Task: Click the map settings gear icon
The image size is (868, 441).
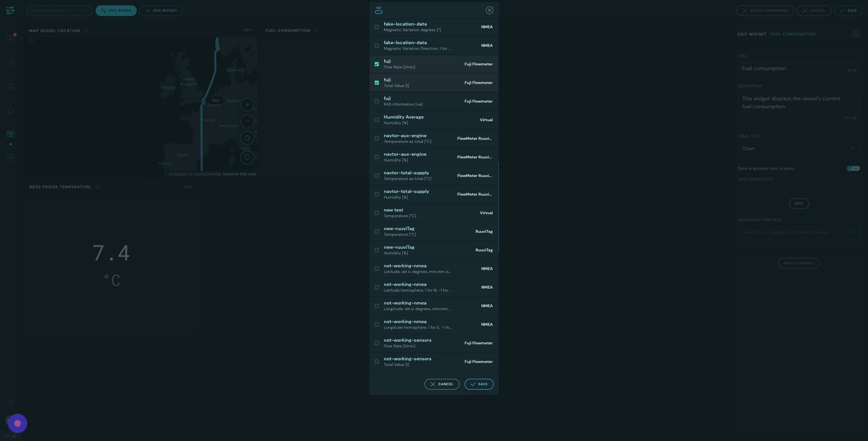Action: (x=247, y=138)
